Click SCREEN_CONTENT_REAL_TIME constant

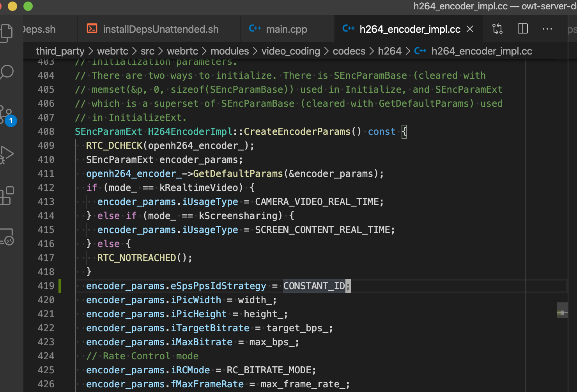coord(322,230)
